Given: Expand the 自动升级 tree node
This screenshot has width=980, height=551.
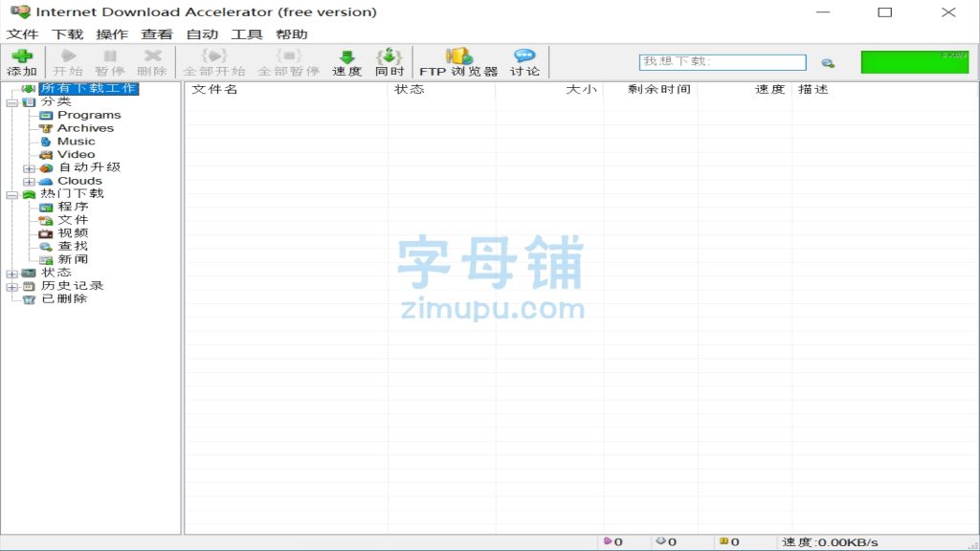Looking at the screenshot, I should (29, 168).
